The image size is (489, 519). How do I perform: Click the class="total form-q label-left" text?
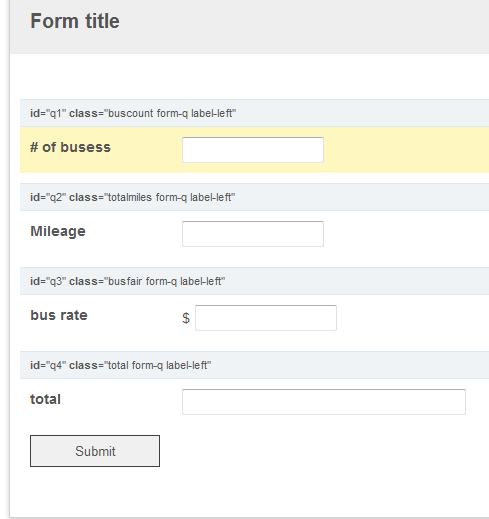coord(140,365)
